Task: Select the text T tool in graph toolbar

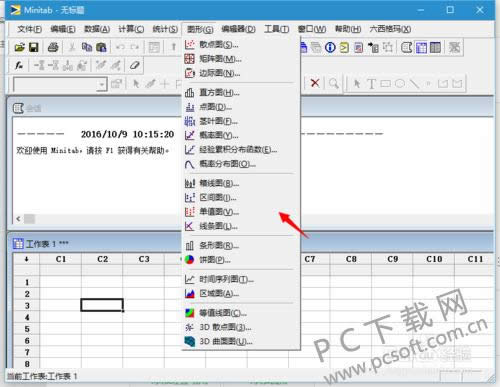Action: 371,83
